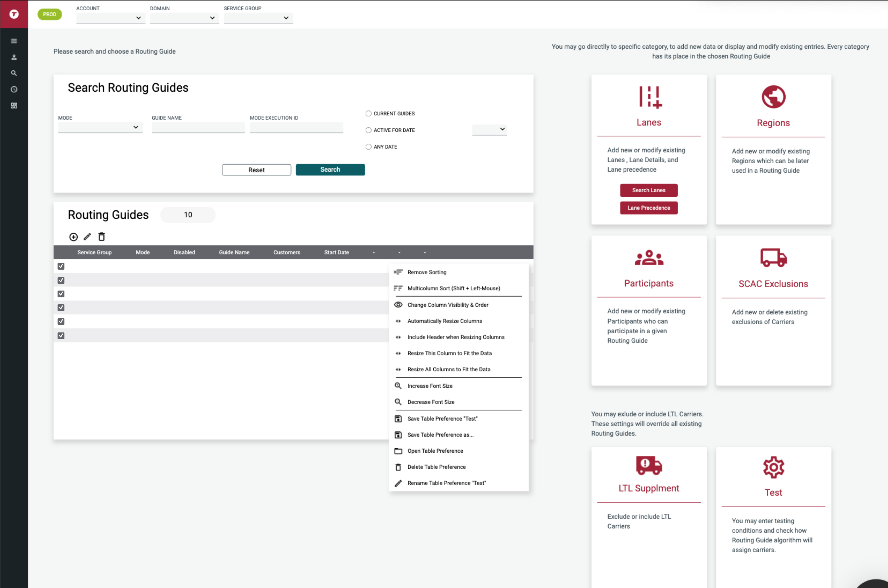Image resolution: width=888 pixels, height=588 pixels.
Task: Edit routing guide with pencil icon
Action: (87, 237)
